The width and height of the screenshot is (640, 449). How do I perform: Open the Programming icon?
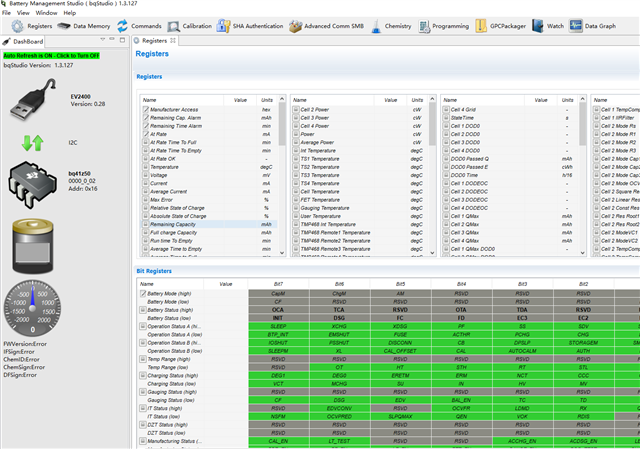[424, 27]
